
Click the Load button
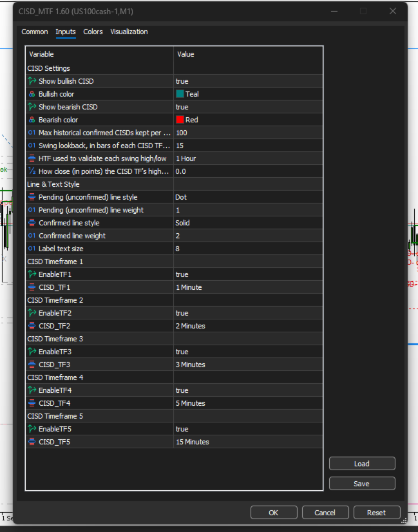pos(362,464)
